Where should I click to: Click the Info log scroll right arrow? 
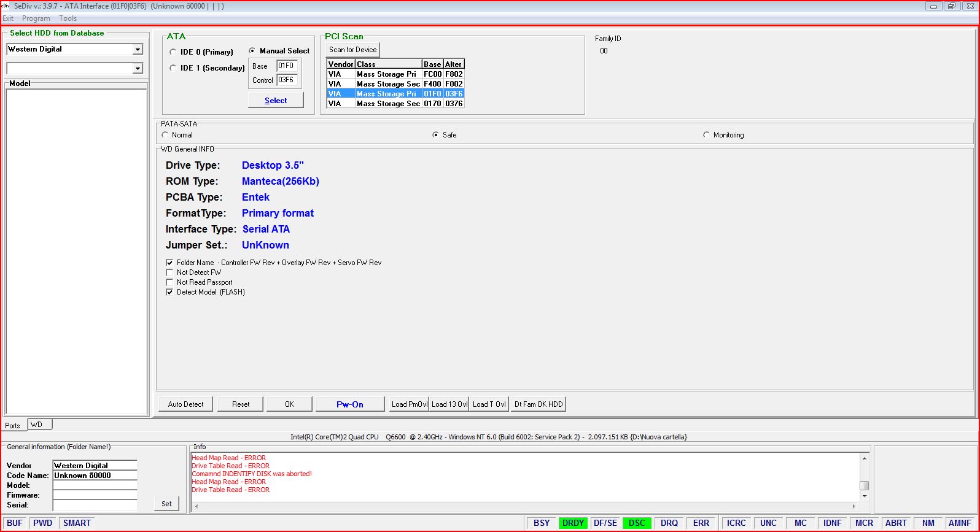[x=854, y=506]
